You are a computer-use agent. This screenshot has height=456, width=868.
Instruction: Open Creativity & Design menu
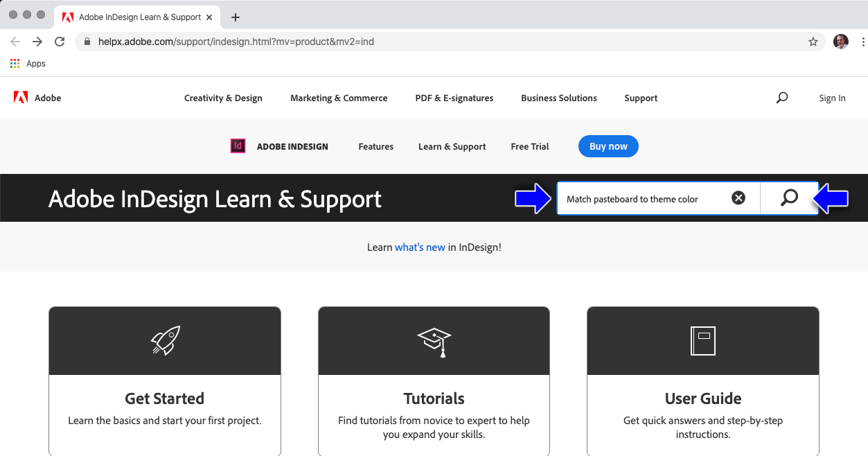click(223, 98)
